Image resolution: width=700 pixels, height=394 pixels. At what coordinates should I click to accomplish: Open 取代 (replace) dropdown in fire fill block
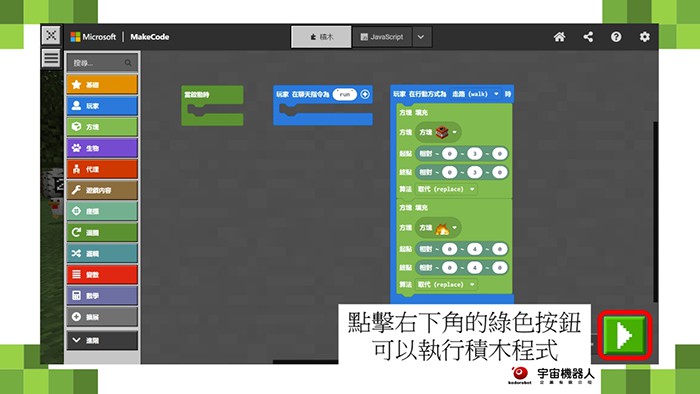(x=446, y=284)
